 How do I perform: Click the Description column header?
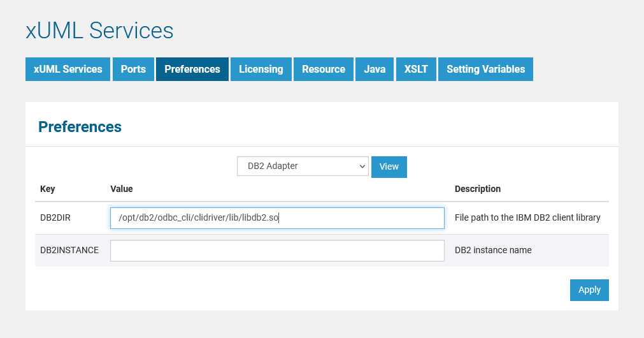click(x=477, y=189)
